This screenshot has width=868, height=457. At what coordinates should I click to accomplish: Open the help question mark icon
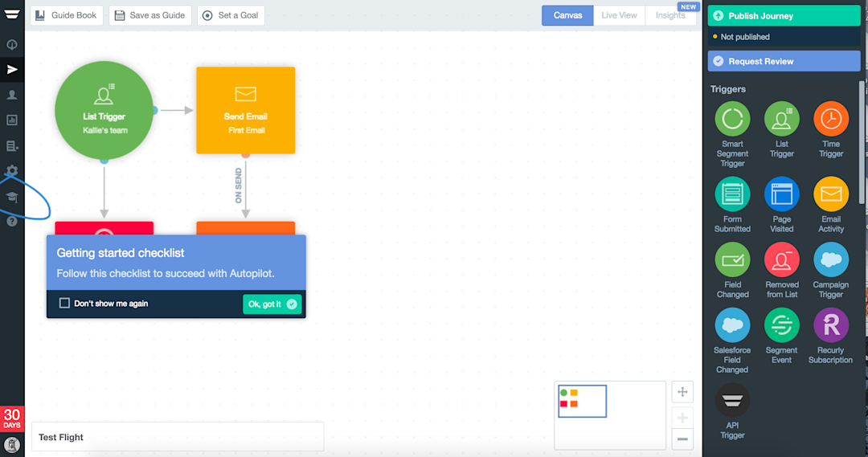11,222
